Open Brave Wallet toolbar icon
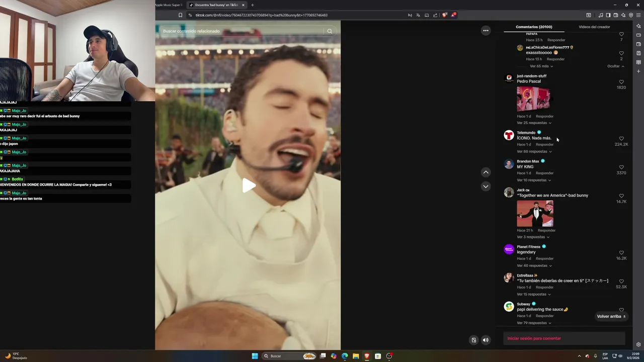Viewport: 644px width, 362px height. tap(615, 15)
